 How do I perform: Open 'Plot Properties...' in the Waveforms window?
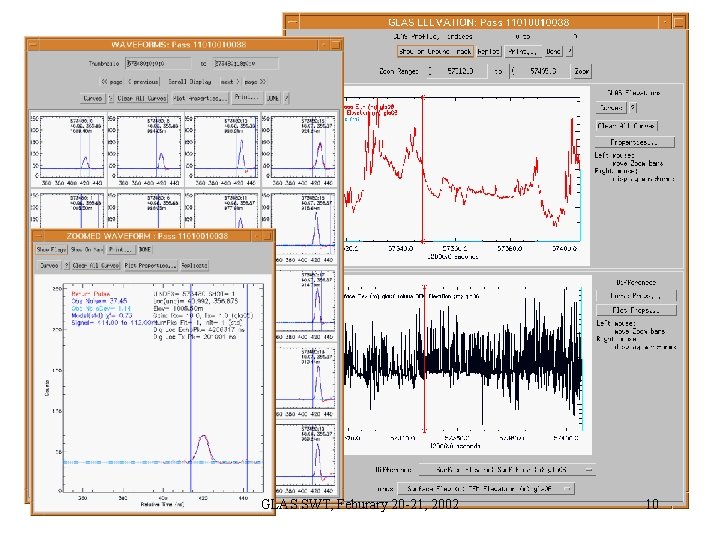click(200, 98)
